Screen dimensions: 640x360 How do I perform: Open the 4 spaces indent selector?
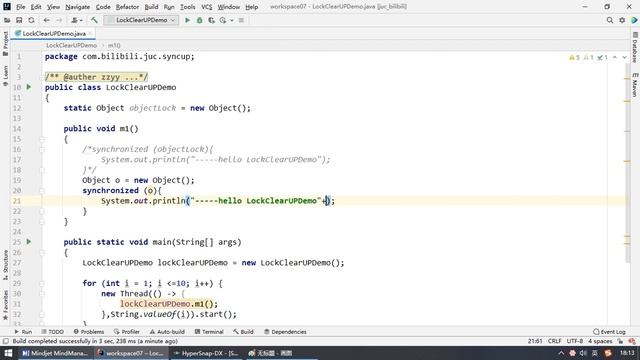tap(600, 341)
